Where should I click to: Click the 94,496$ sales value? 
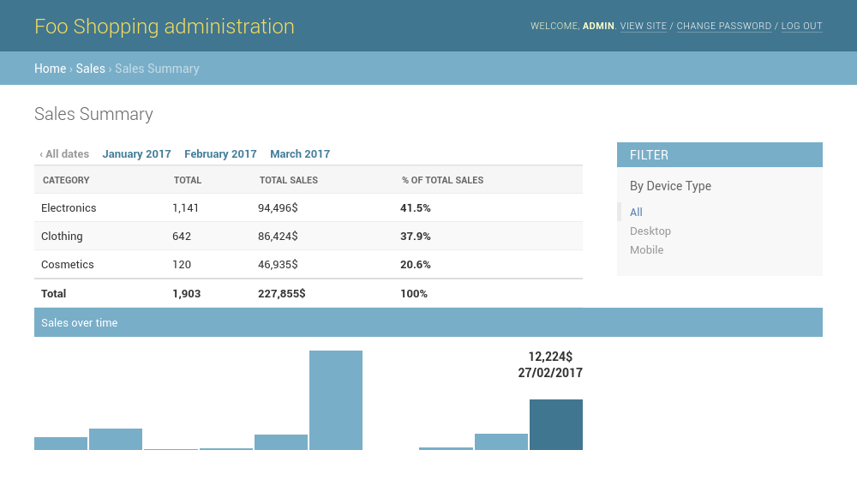click(278, 207)
